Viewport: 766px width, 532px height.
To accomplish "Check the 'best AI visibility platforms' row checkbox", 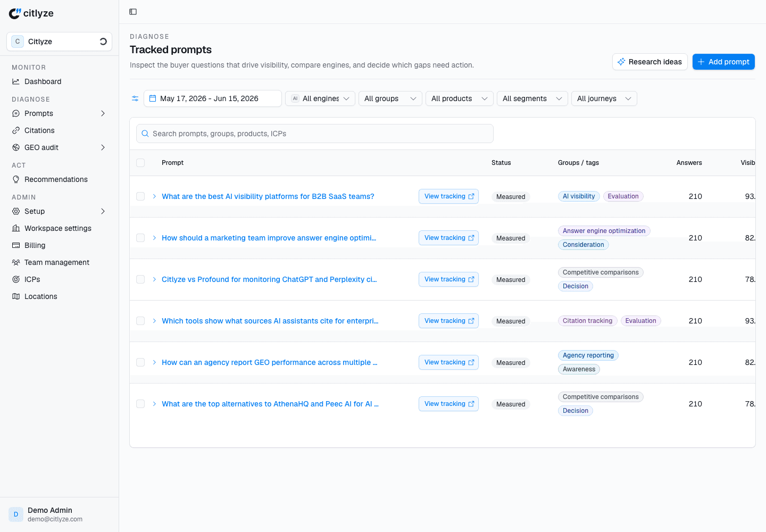I will (140, 196).
